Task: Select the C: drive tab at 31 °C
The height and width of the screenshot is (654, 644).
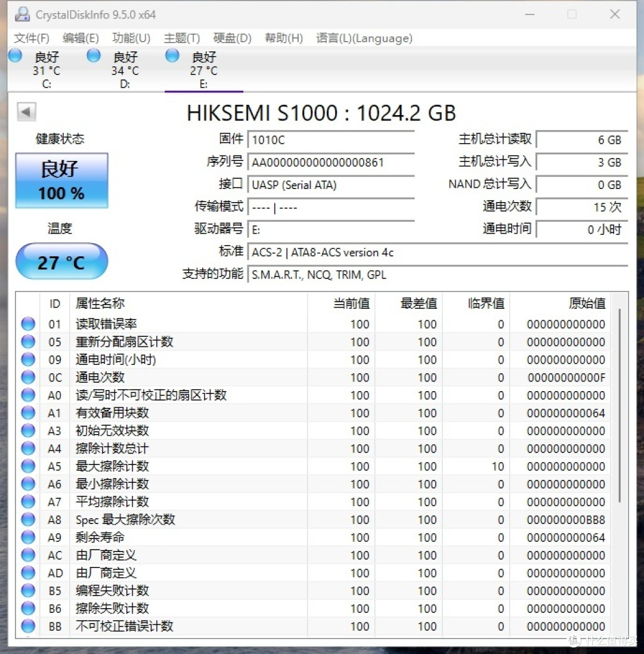Action: click(47, 70)
